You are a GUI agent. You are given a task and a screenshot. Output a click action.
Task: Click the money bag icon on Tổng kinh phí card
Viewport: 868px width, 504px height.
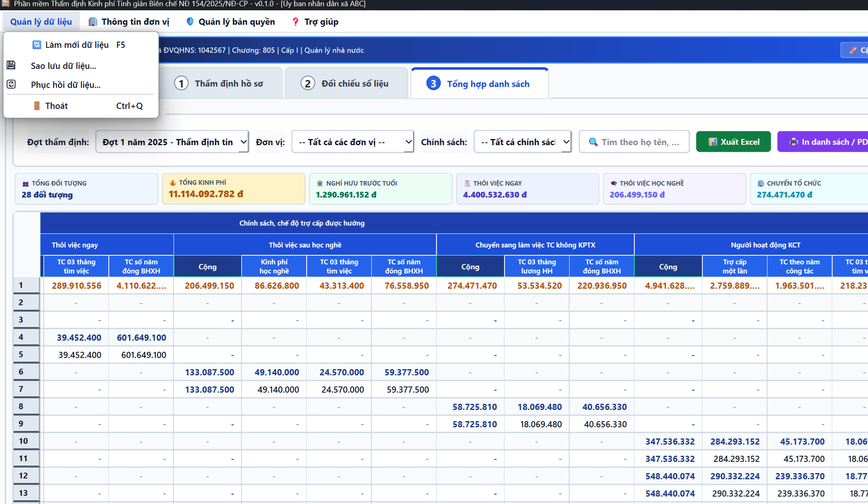click(173, 183)
